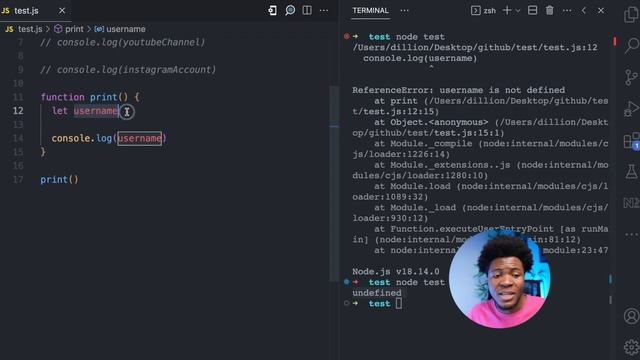The image size is (640, 360).
Task: Open Manage settings gear
Action: pos(631,347)
